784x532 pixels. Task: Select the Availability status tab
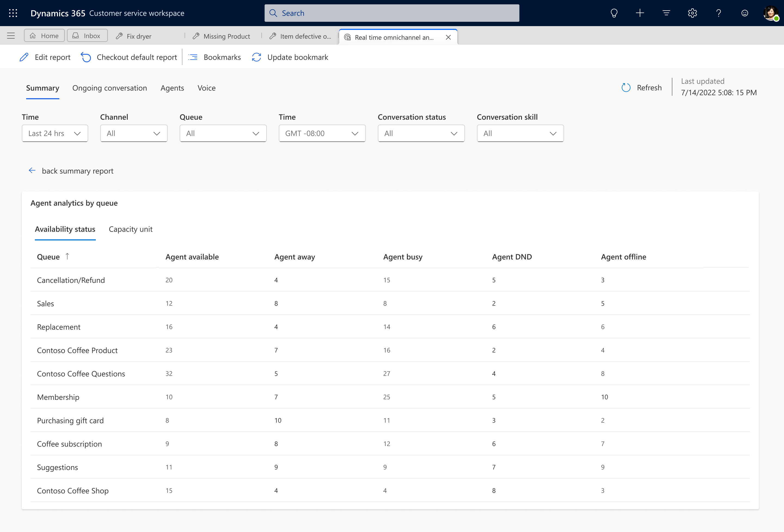pyautogui.click(x=65, y=228)
